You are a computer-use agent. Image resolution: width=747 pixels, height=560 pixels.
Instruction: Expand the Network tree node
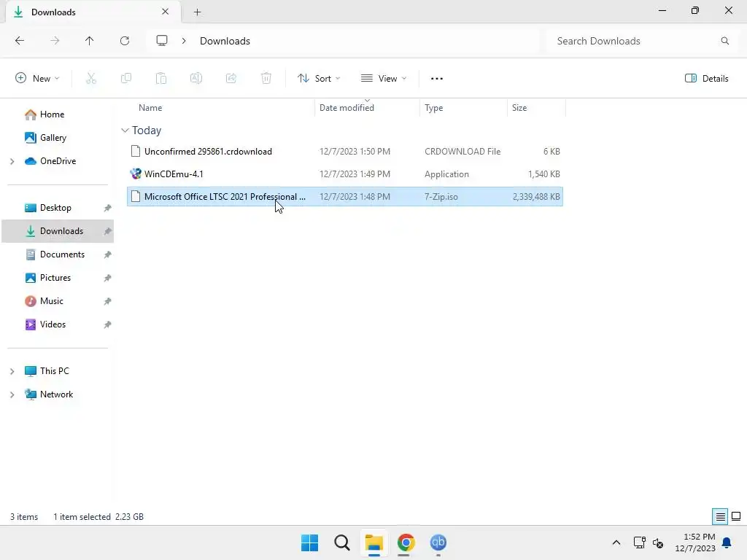tap(12, 394)
